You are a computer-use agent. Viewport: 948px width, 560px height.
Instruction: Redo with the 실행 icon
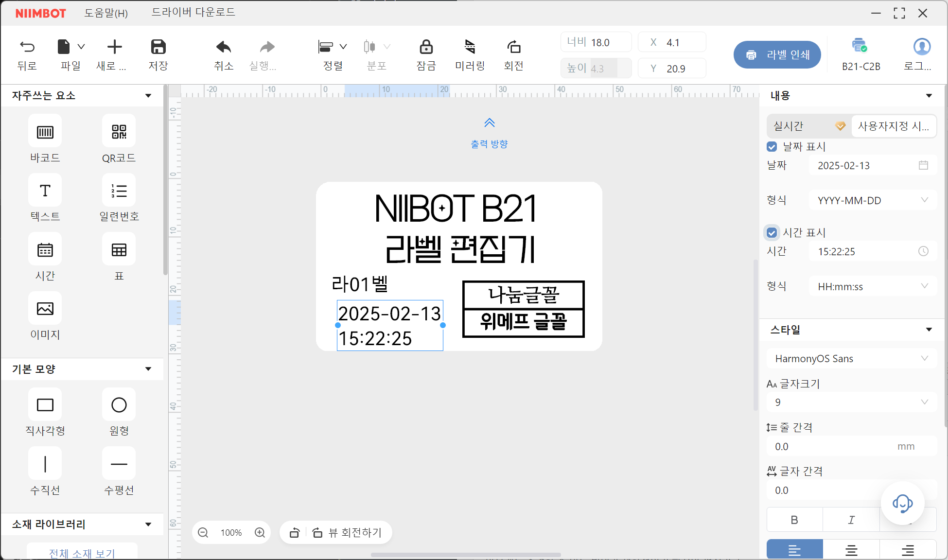pos(267,47)
